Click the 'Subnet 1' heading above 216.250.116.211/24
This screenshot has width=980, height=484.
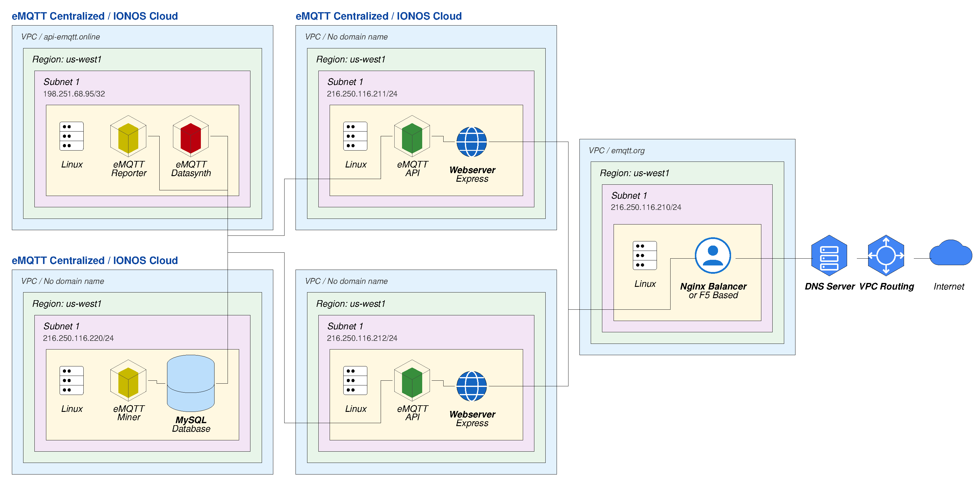pyautogui.click(x=345, y=82)
